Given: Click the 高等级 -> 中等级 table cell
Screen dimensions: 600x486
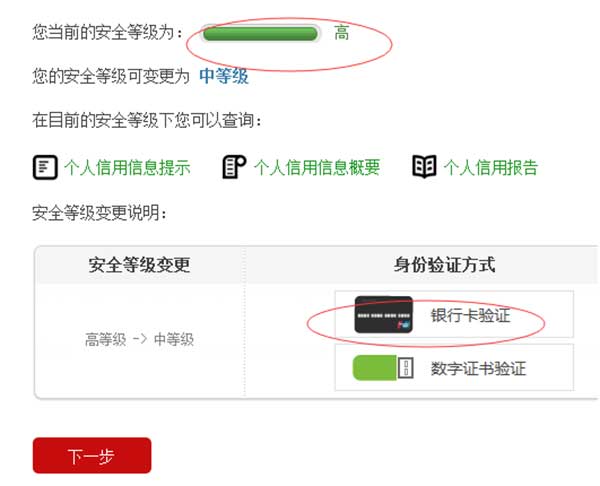Looking at the screenshot, I should coord(139,339).
